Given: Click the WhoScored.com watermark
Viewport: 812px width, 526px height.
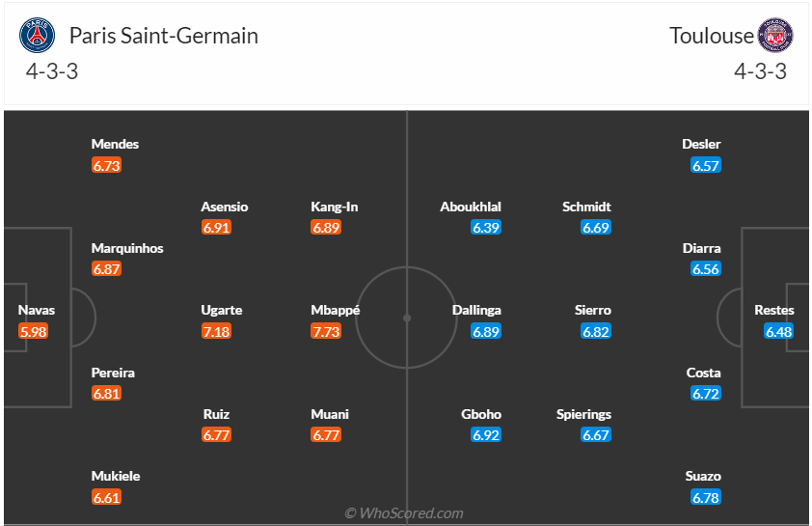Looking at the screenshot, I should [405, 512].
